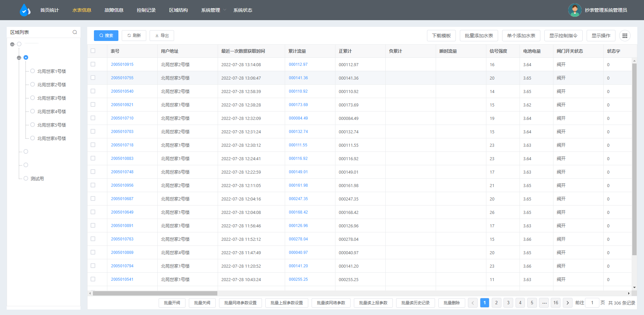Click 批量读上报参数 button

[373, 303]
